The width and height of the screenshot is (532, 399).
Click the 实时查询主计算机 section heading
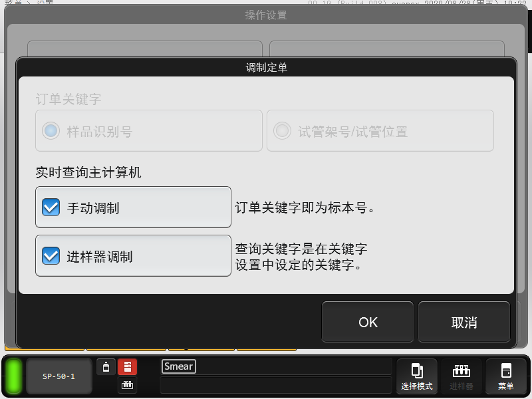(x=88, y=173)
